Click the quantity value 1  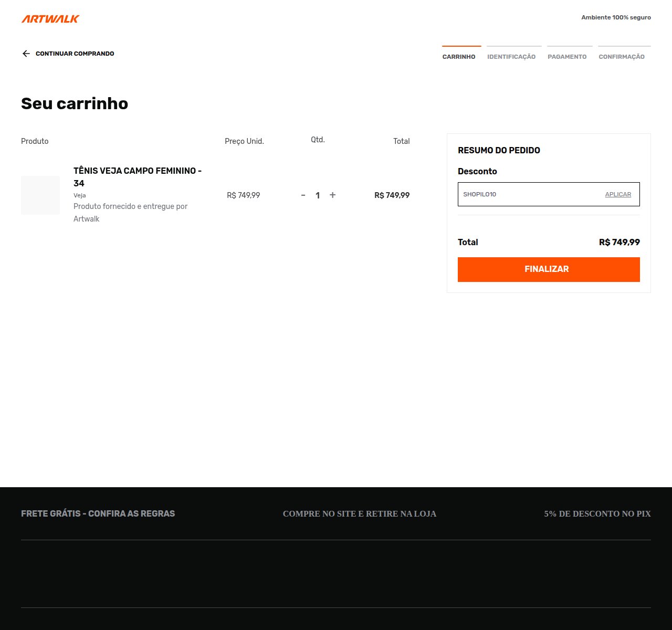point(318,195)
